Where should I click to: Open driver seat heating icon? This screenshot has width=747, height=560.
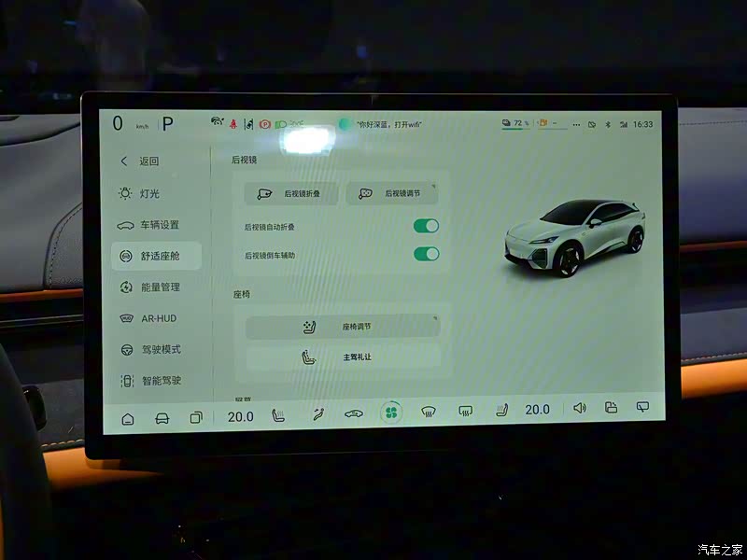point(277,416)
